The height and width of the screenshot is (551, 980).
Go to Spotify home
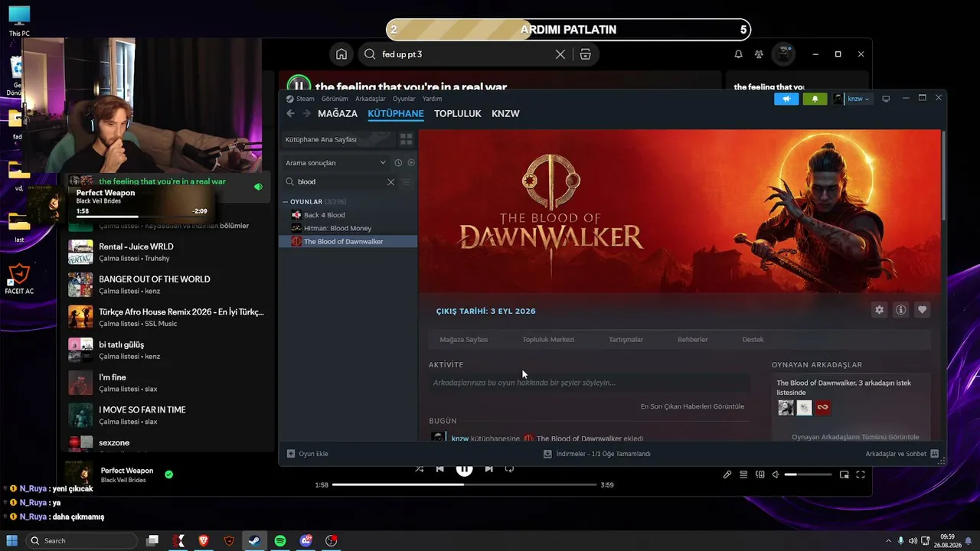point(341,54)
